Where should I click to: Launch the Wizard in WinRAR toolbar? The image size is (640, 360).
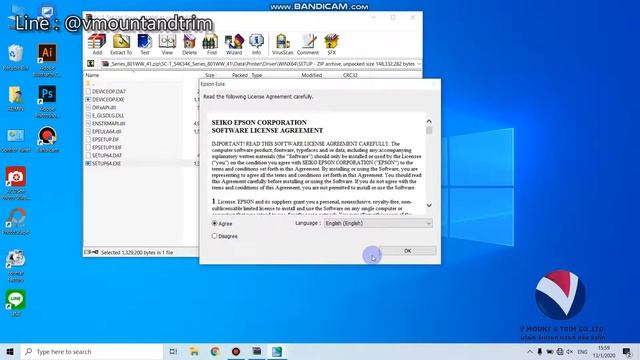pyautogui.click(x=234, y=44)
